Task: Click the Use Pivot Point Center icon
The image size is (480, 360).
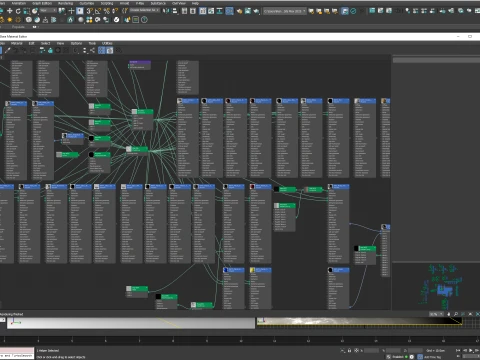Action: 62,11
